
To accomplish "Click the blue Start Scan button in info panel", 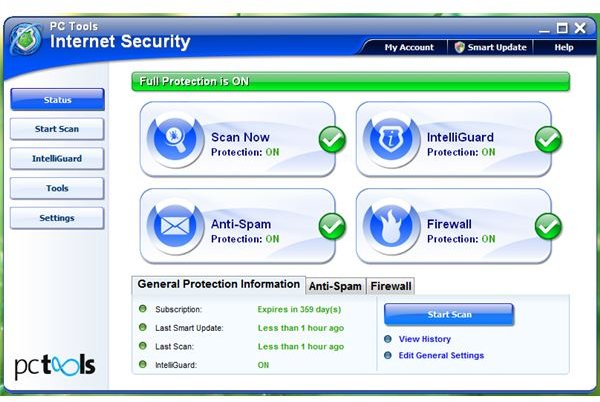I will (x=449, y=314).
